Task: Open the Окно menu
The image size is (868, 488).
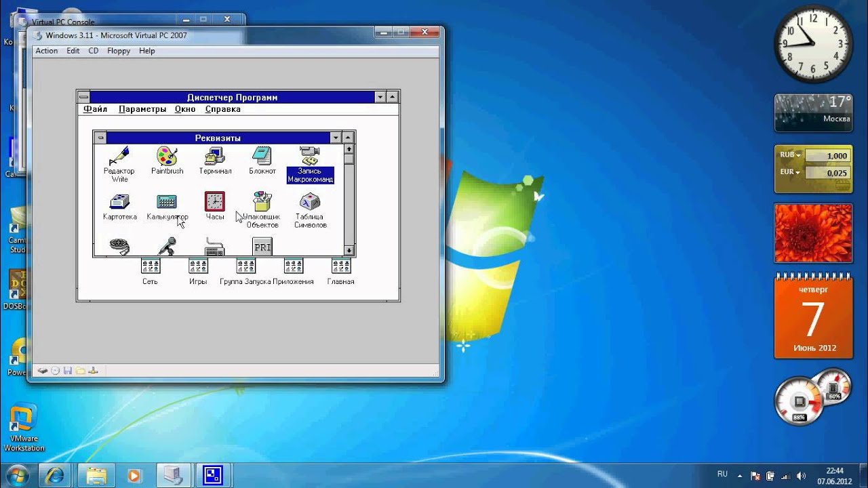Action: pos(185,109)
